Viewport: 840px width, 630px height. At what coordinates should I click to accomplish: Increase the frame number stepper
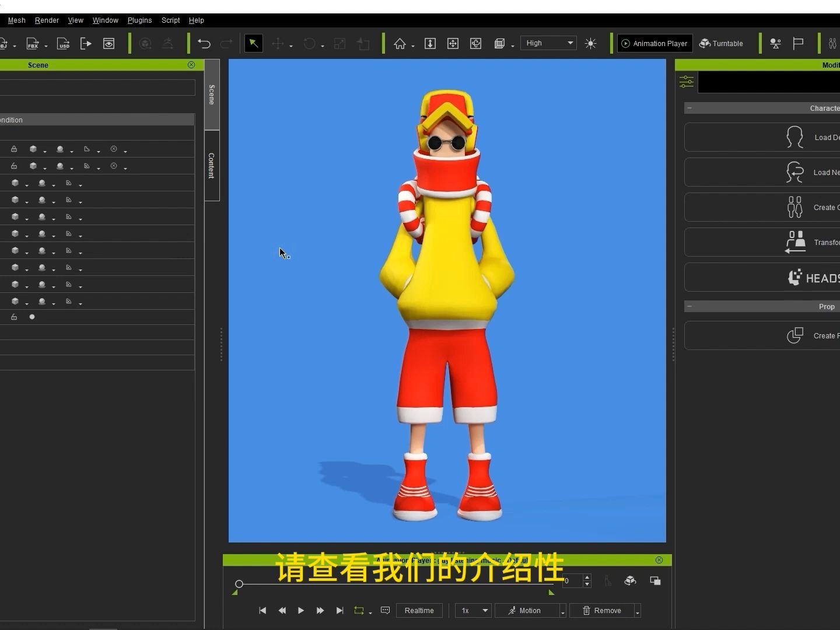click(x=587, y=577)
